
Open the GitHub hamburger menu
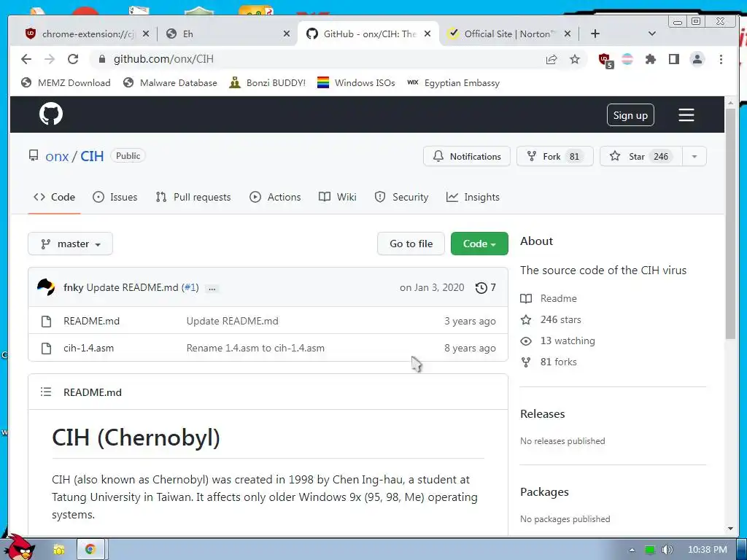686,114
